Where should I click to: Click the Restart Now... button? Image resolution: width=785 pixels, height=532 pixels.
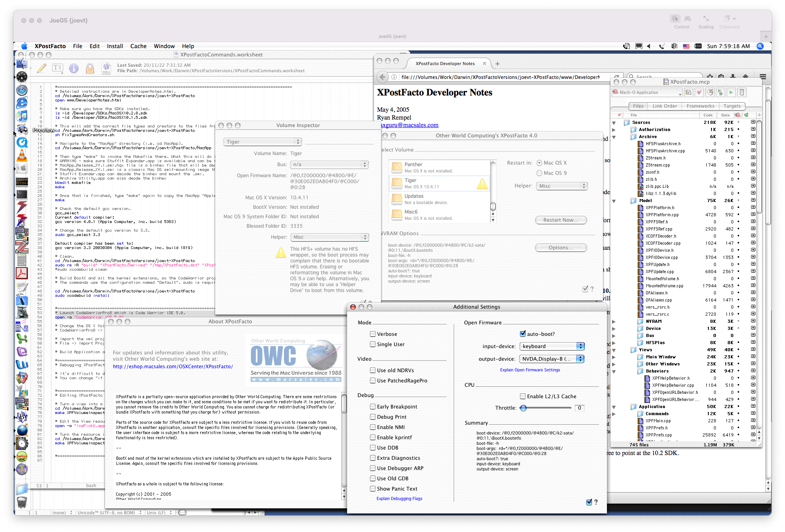point(561,220)
